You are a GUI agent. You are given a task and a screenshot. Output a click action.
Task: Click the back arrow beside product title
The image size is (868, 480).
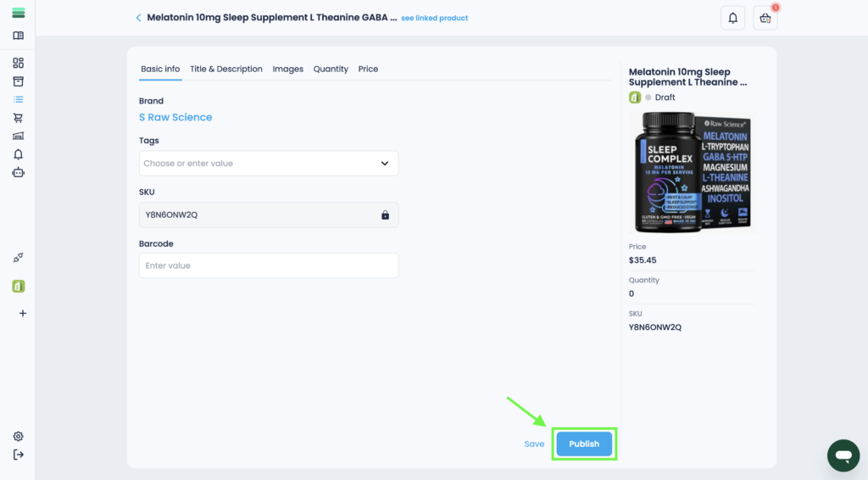point(138,18)
